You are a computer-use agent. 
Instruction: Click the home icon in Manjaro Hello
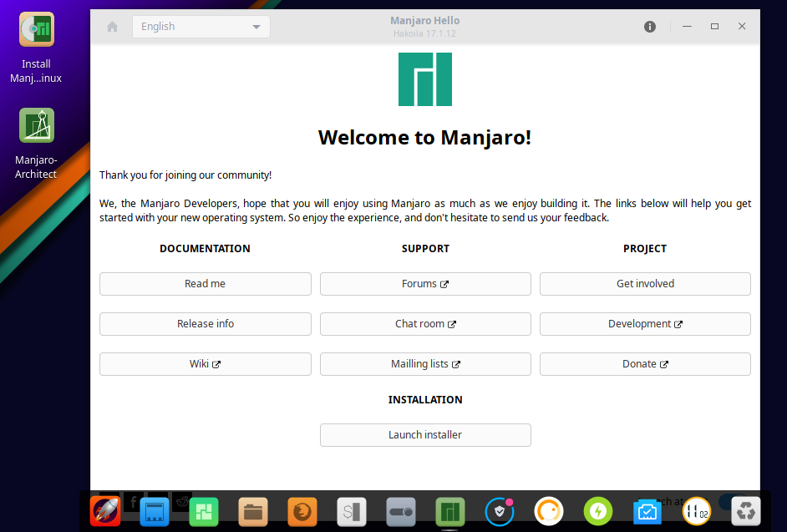[x=112, y=26]
